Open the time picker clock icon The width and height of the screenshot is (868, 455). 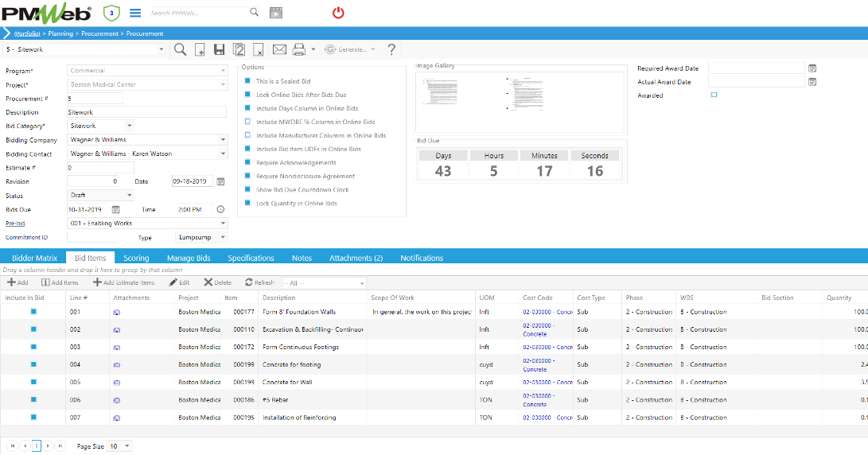pyautogui.click(x=220, y=209)
